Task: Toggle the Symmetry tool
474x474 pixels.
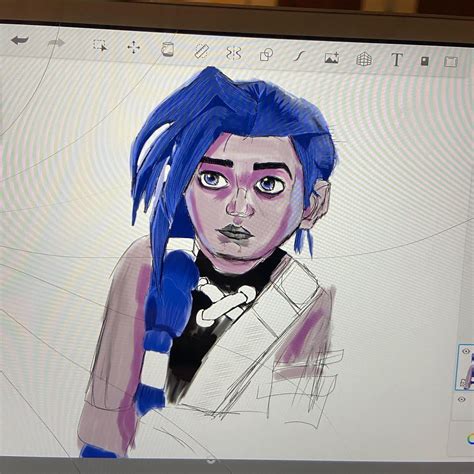Action: tap(234, 53)
